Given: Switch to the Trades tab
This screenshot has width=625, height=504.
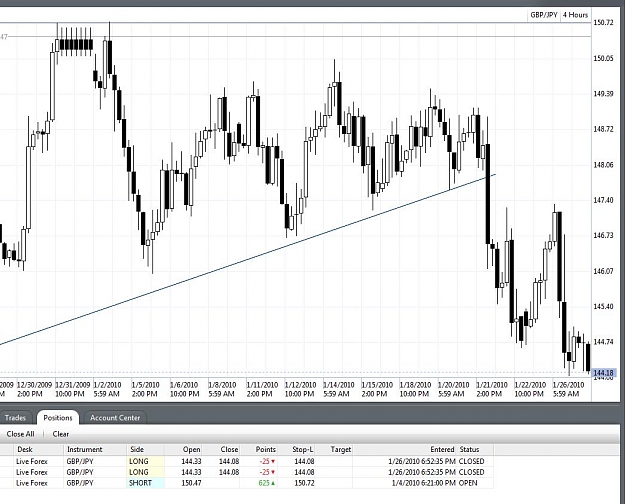Looking at the screenshot, I should (15, 418).
